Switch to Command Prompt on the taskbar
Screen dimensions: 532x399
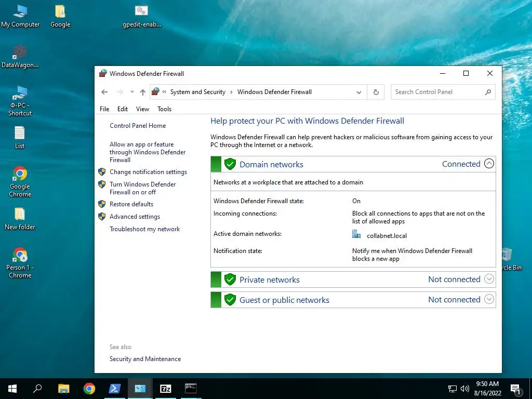coord(191,389)
